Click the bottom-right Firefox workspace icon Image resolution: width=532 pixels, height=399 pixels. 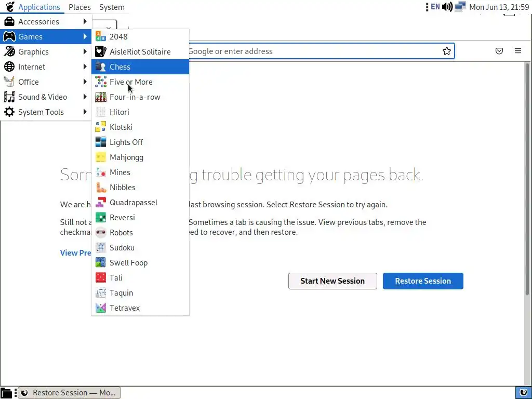[524, 393]
